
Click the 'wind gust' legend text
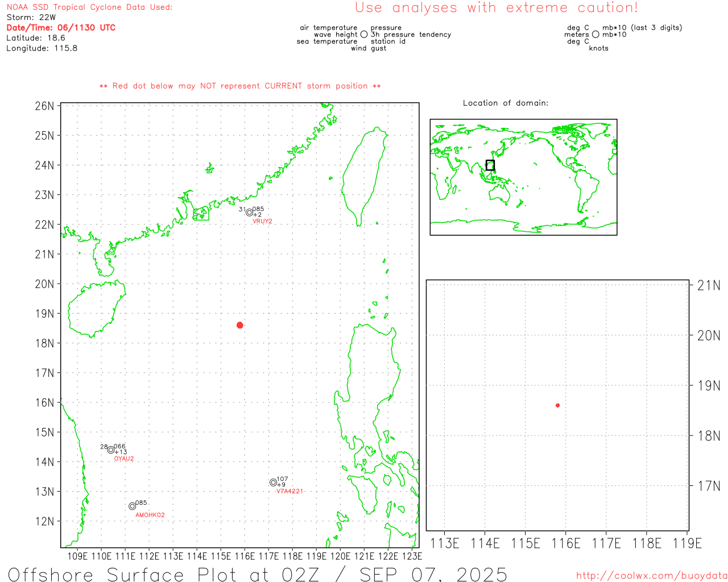click(369, 48)
